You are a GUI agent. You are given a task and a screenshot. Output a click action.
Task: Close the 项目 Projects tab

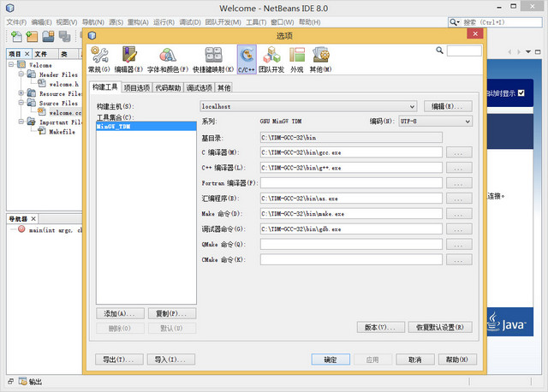click(x=27, y=54)
